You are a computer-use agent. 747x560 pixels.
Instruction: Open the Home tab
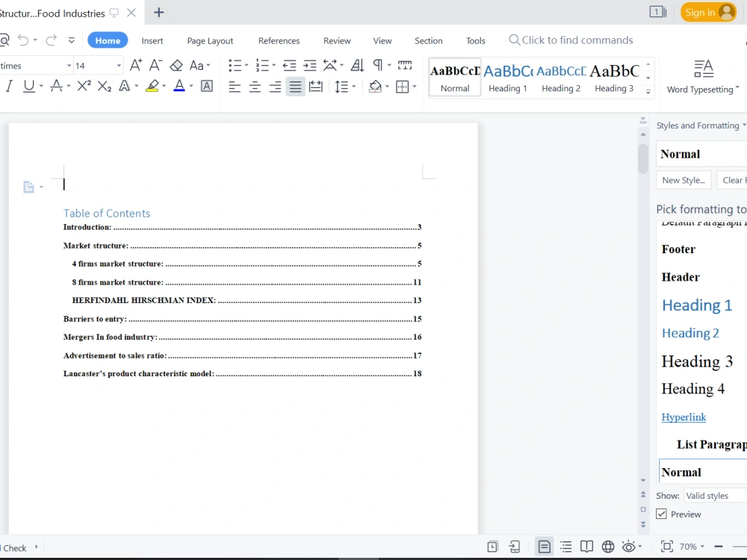(x=108, y=40)
